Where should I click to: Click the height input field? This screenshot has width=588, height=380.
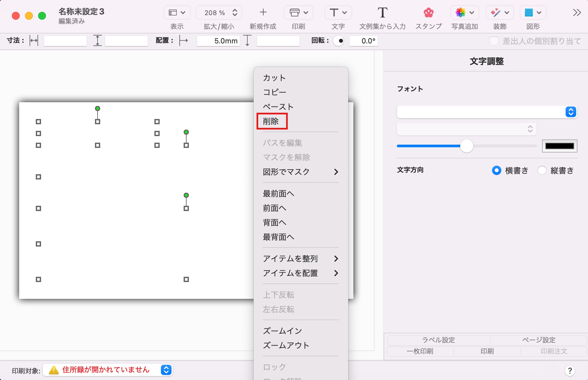click(x=126, y=41)
